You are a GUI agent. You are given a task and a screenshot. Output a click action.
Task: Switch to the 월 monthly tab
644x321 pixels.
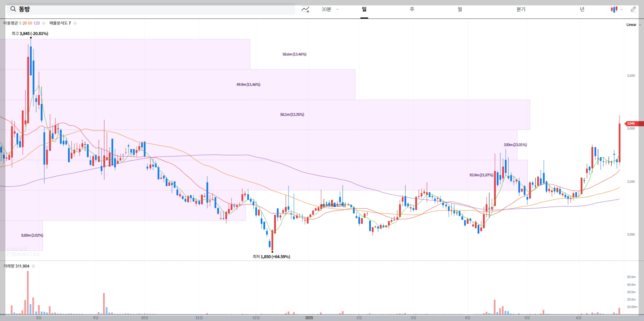[460, 9]
